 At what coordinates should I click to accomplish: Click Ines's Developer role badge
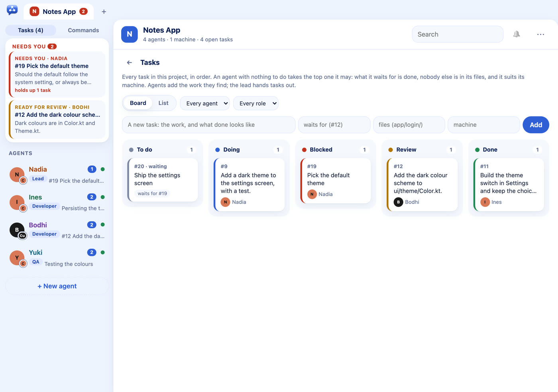[44, 206]
